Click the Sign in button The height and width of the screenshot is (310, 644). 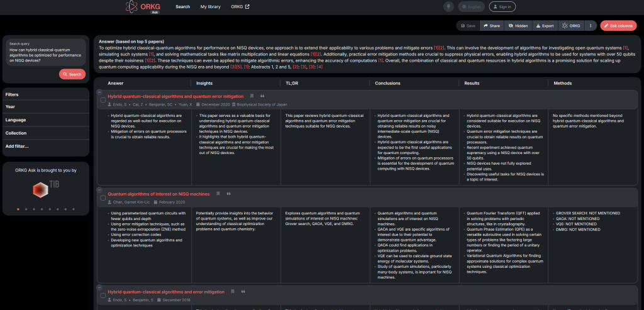coord(502,6)
